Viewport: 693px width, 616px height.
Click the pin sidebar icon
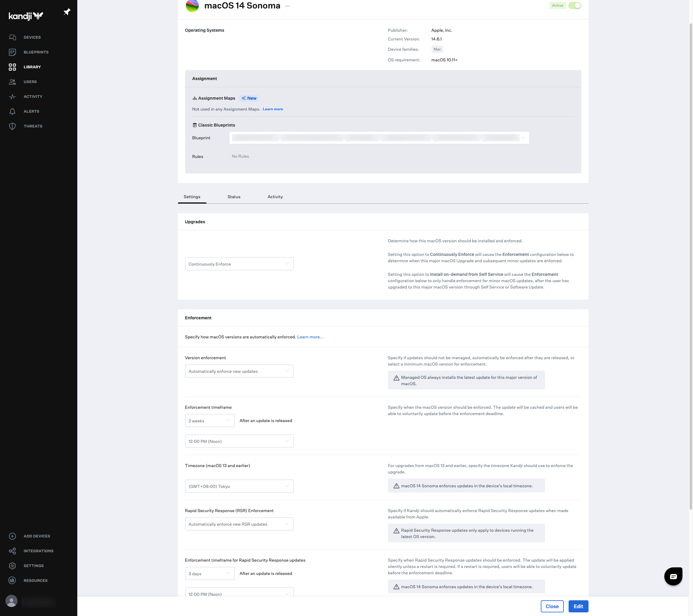pyautogui.click(x=67, y=12)
